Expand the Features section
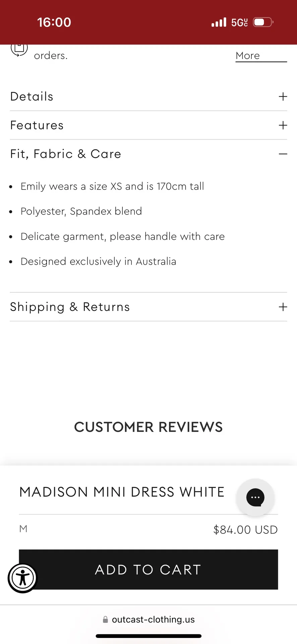 pos(148,125)
